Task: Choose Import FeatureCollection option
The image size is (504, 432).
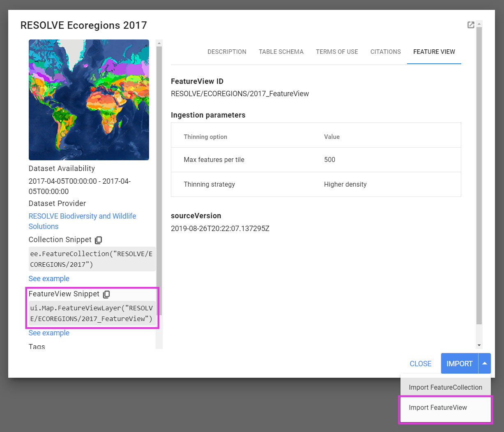Action: [445, 387]
